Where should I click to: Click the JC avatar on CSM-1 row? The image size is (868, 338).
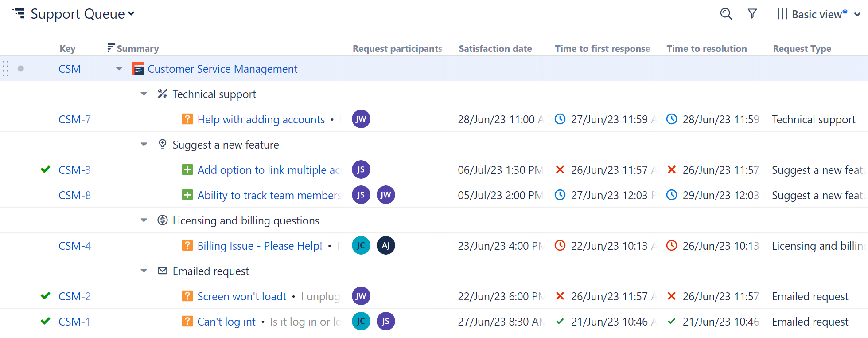coord(361,321)
